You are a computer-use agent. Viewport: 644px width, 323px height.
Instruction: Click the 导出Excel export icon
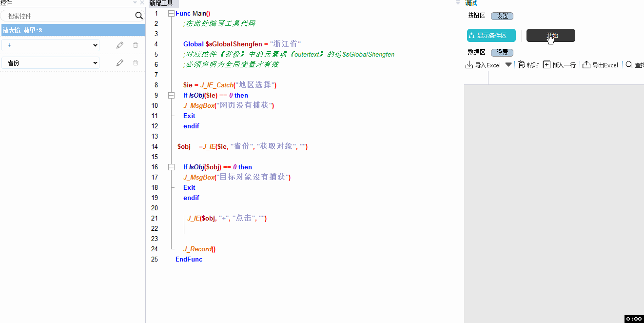coord(586,65)
